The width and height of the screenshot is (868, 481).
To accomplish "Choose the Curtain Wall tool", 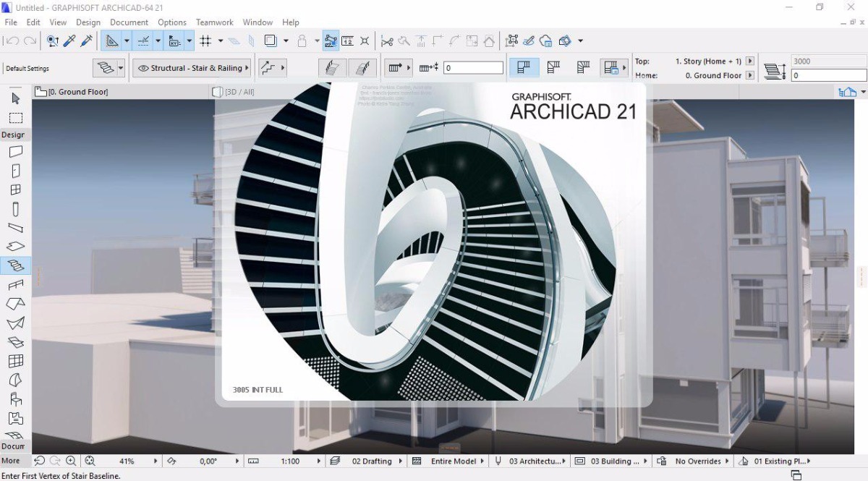I will [16, 360].
